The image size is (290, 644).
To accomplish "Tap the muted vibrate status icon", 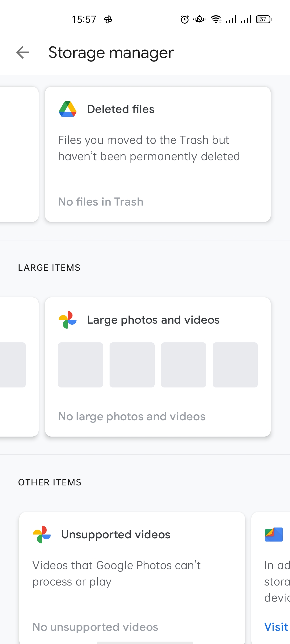I will (199, 19).
